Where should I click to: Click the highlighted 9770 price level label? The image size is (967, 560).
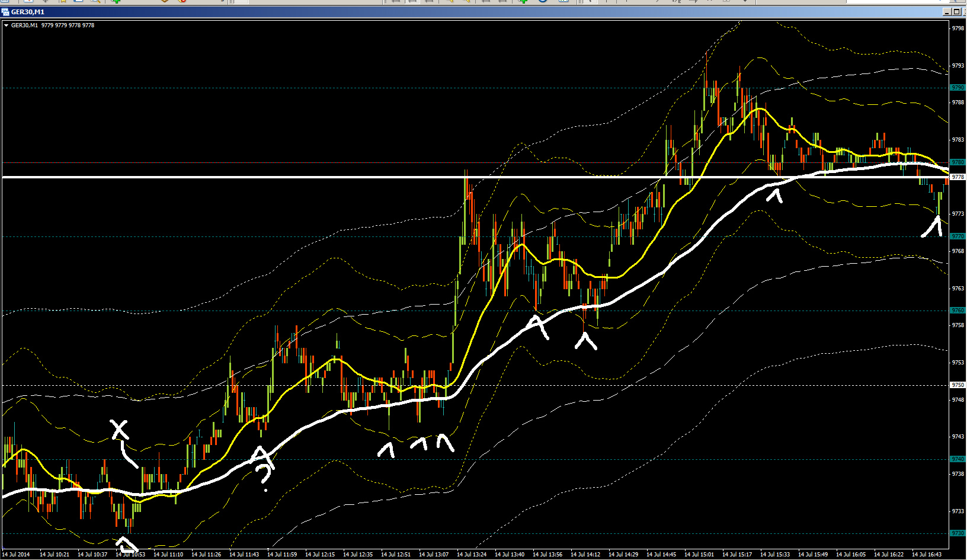coord(958,236)
